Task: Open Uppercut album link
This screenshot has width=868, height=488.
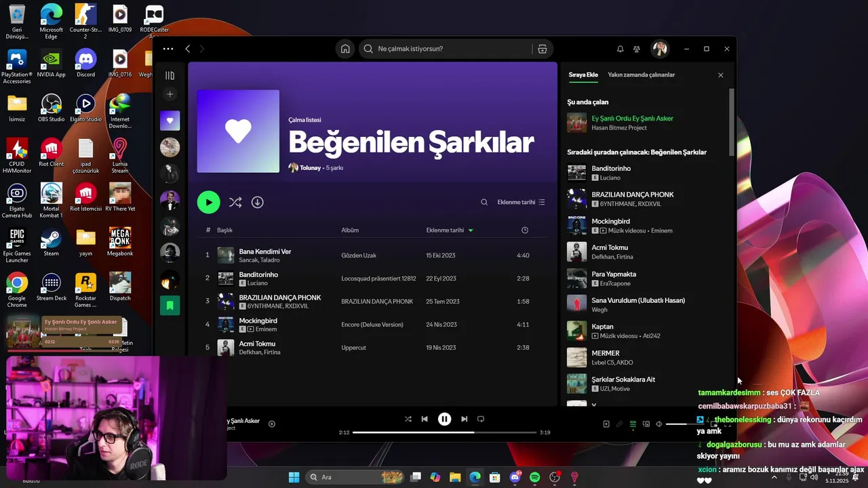Action: click(x=353, y=348)
